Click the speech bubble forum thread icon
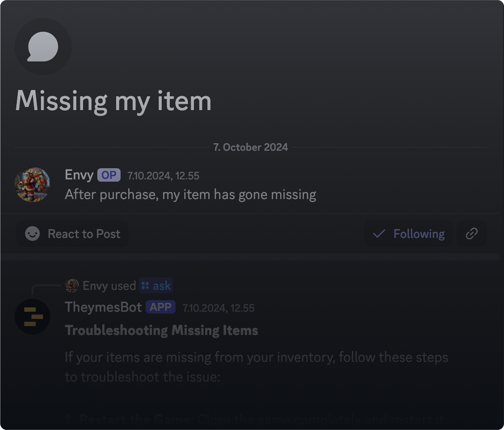 (x=43, y=46)
